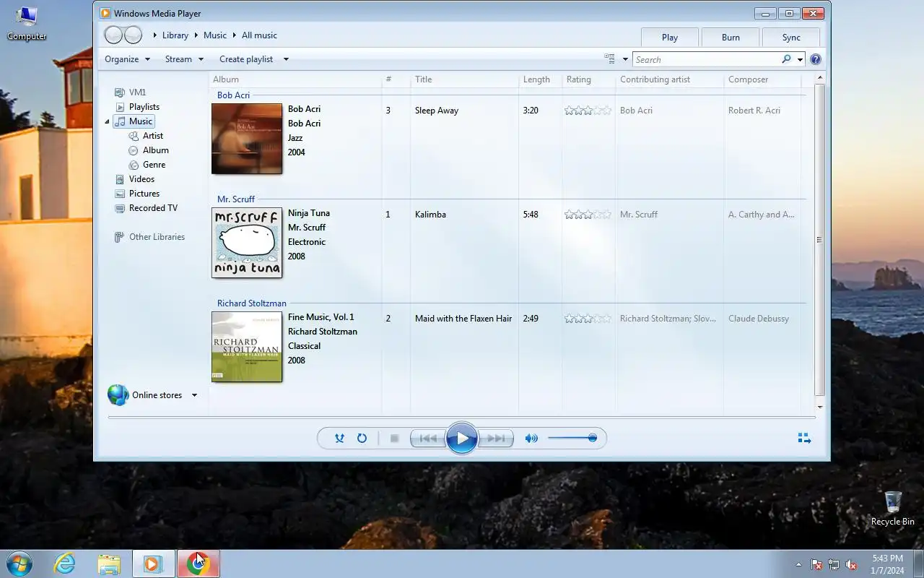The image size is (924, 578).
Task: Open the Stream menu
Action: pyautogui.click(x=184, y=59)
